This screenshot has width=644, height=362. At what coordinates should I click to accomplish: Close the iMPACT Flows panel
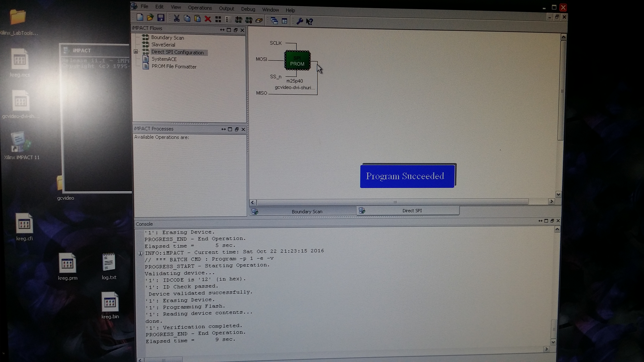pos(242,30)
